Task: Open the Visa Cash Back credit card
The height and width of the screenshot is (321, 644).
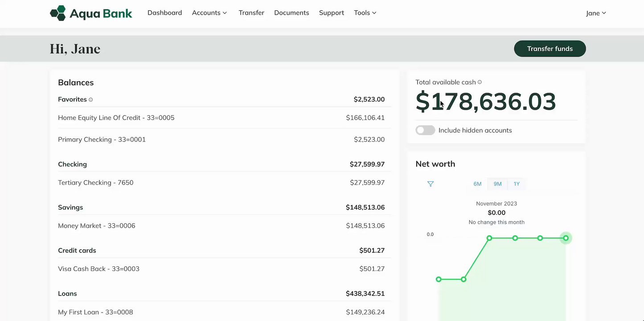Action: coord(98,269)
